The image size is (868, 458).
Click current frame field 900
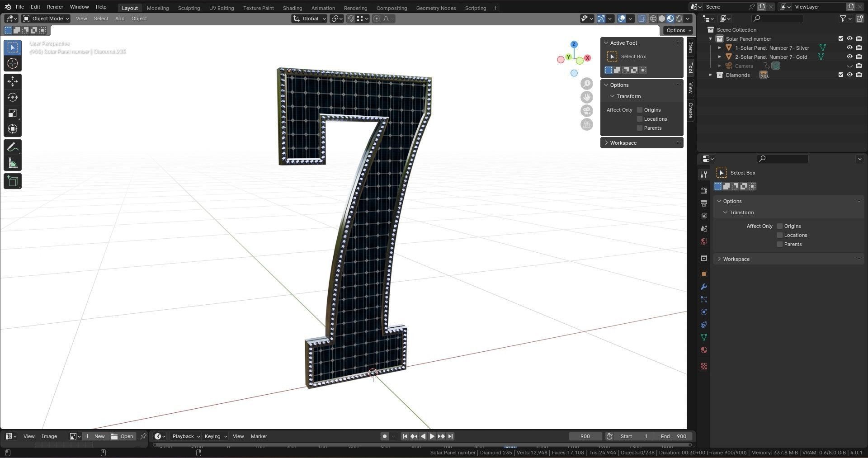pyautogui.click(x=585, y=436)
